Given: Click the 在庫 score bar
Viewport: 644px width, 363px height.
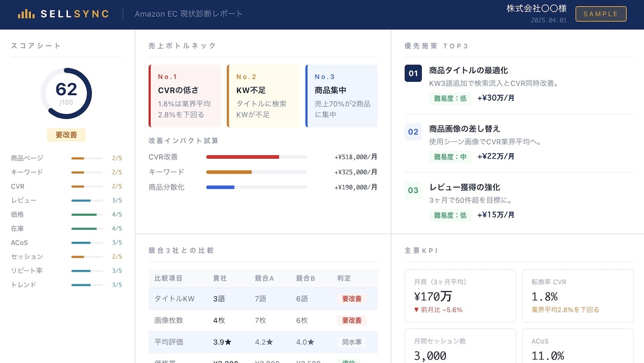Looking at the screenshot, I should 87,229.
